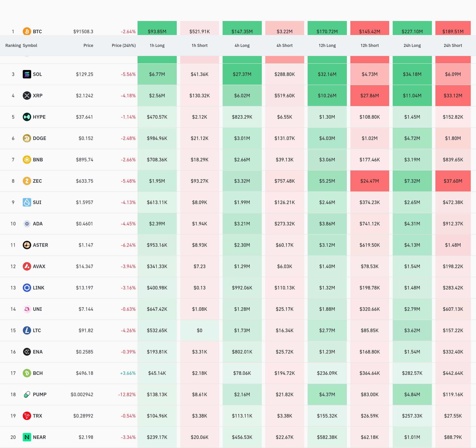Click the HYPE coin icon
The width and height of the screenshot is (476, 448).
pyautogui.click(x=27, y=117)
